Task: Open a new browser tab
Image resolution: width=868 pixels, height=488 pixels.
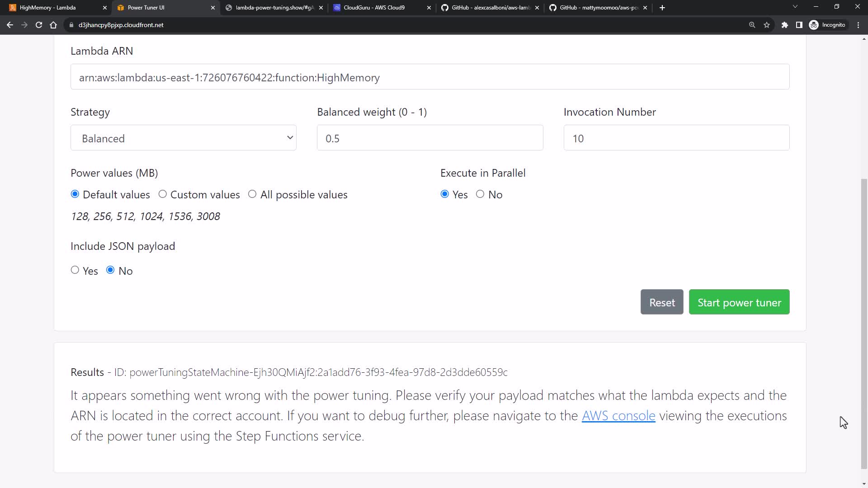Action: click(662, 8)
